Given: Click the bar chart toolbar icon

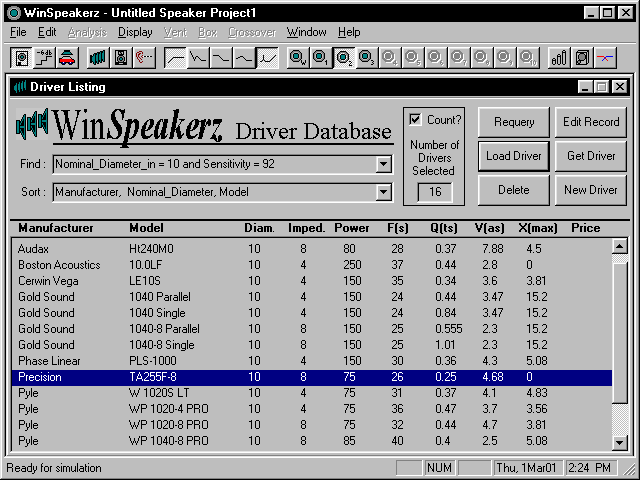Looking at the screenshot, I should (559, 58).
